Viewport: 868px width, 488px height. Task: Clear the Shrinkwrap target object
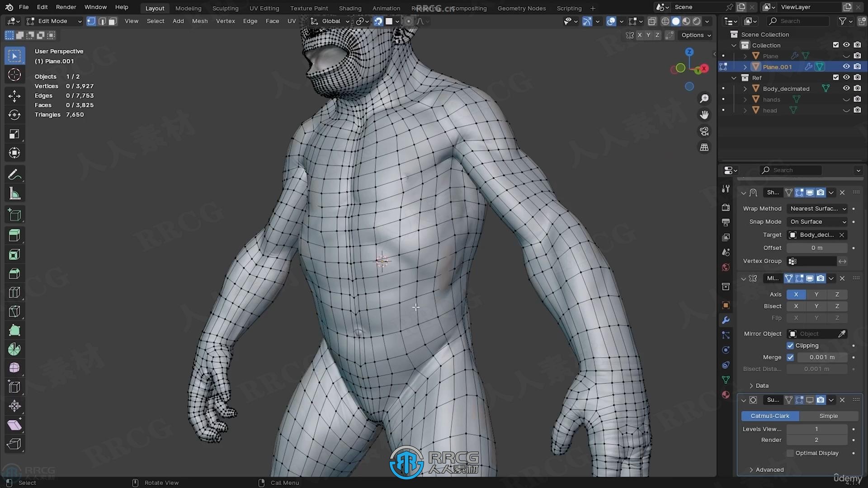point(842,235)
